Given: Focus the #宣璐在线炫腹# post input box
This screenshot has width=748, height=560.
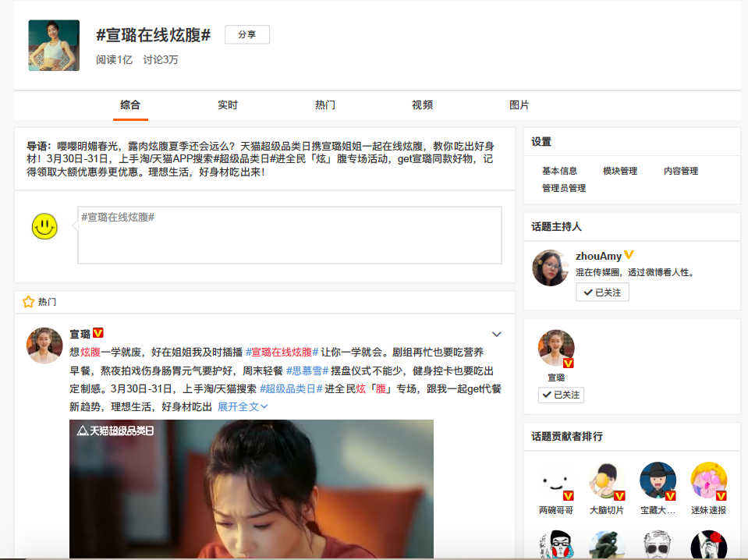Looking at the screenshot, I should (x=289, y=235).
